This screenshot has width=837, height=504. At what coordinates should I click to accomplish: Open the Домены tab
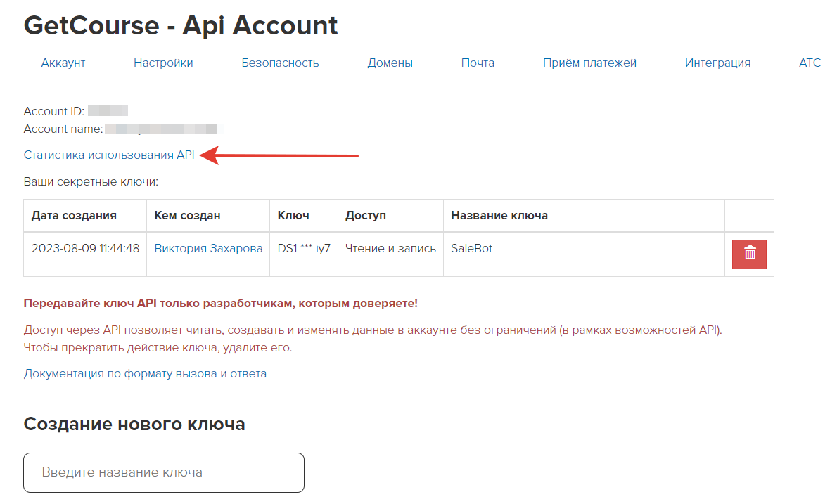click(390, 63)
